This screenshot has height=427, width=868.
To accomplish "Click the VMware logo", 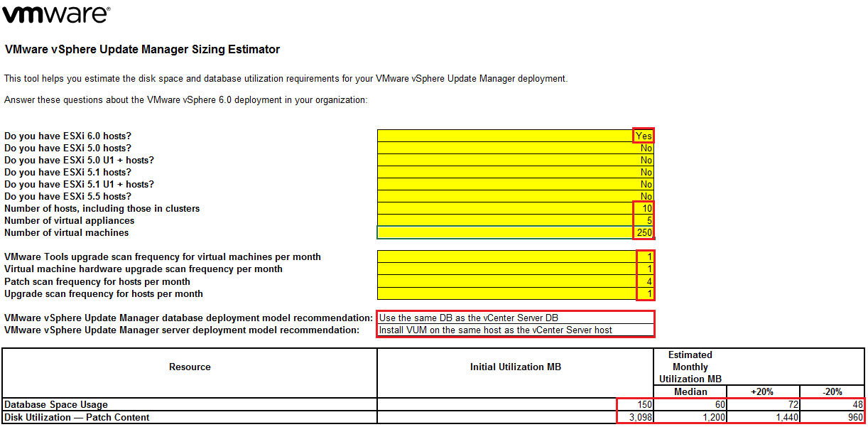I will pyautogui.click(x=58, y=13).
